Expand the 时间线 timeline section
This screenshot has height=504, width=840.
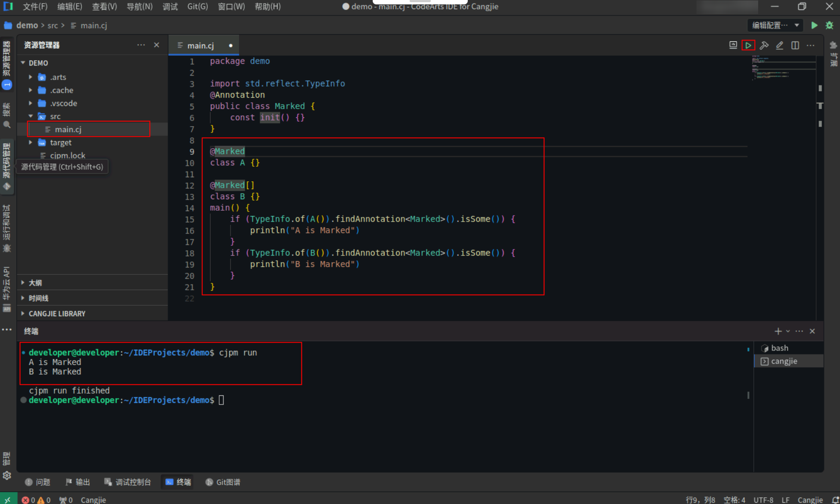point(92,298)
